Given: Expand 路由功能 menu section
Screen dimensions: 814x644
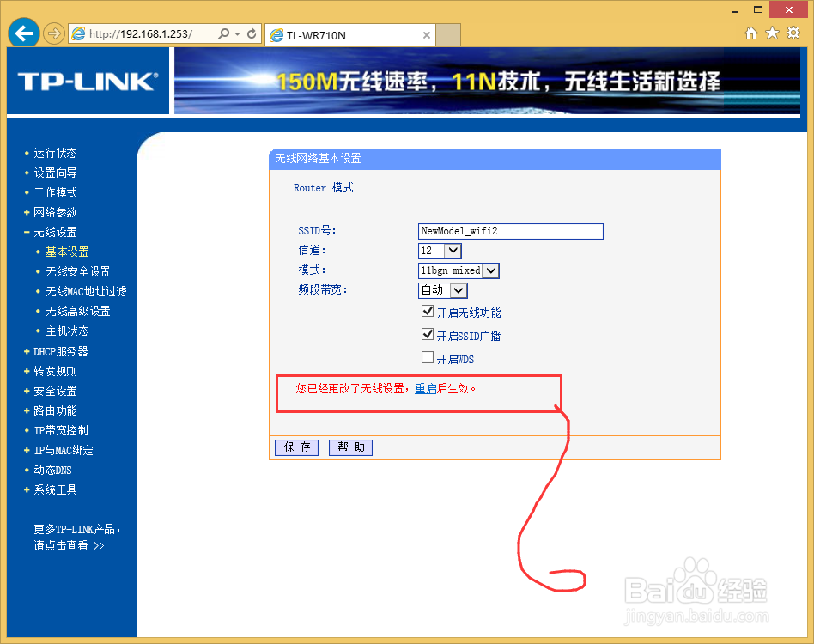Looking at the screenshot, I should (55, 410).
